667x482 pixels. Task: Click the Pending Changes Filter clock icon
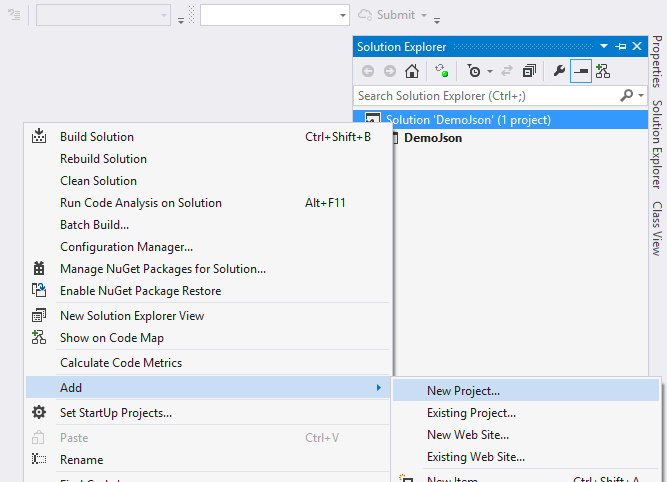[x=473, y=71]
